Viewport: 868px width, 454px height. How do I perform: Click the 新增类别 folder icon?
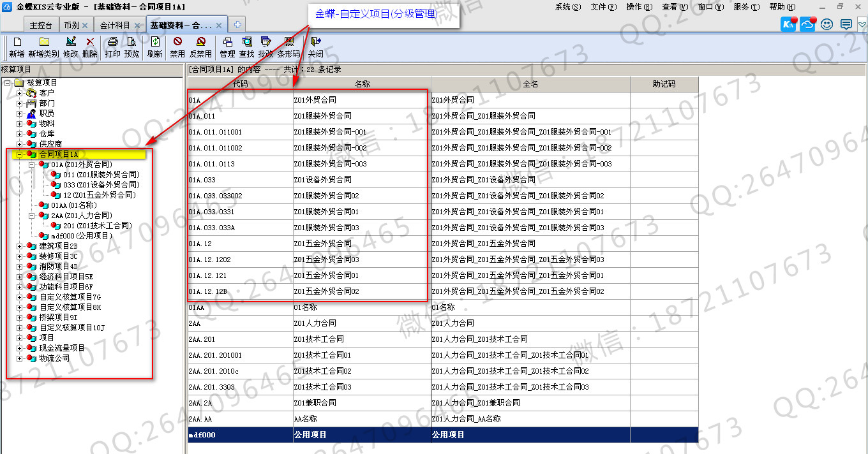coord(43,42)
